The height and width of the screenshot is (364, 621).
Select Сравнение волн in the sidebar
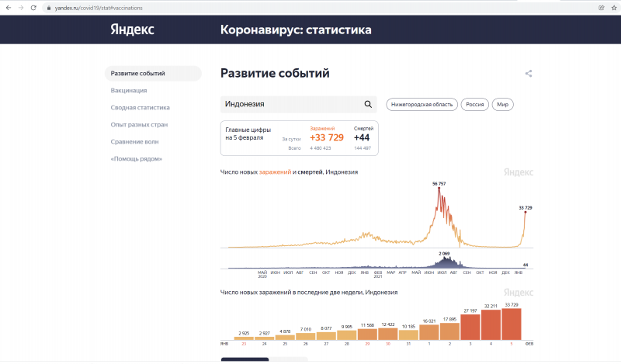click(x=134, y=141)
